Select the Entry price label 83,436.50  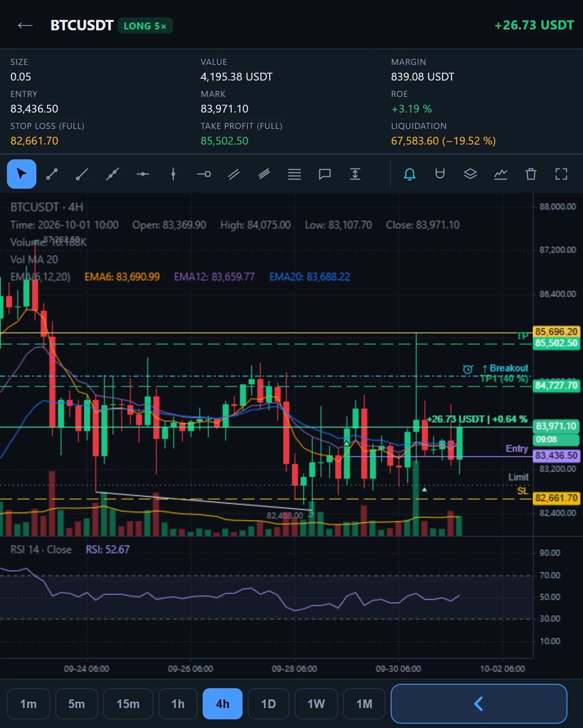(x=557, y=455)
